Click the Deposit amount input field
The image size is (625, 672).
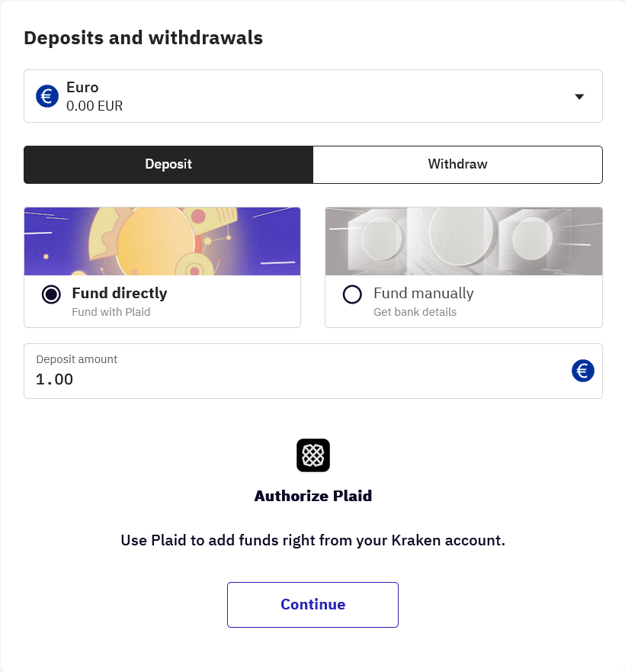pyautogui.click(x=313, y=371)
